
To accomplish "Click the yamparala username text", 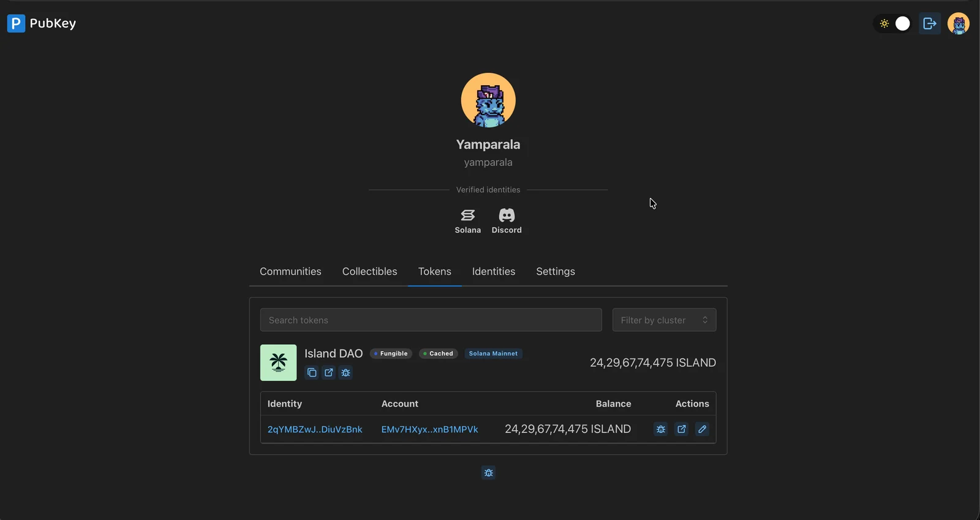I will click(x=488, y=162).
